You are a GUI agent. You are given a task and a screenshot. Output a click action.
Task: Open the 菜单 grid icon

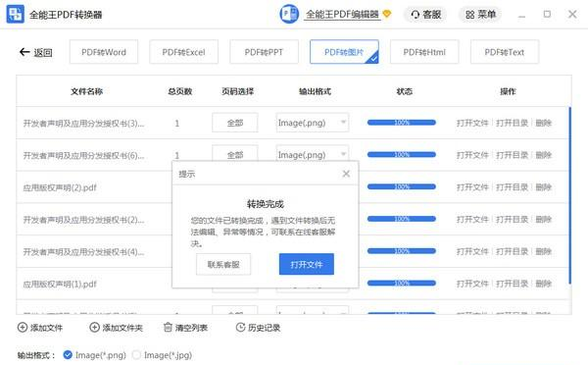click(x=469, y=15)
